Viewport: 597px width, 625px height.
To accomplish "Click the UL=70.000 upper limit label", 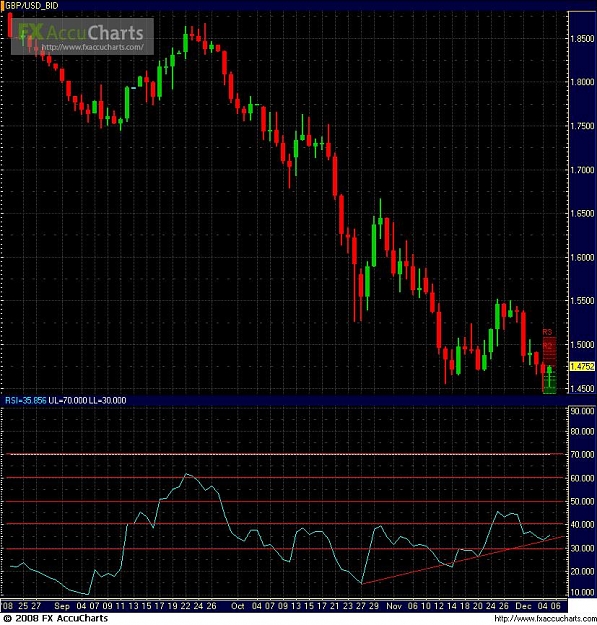I will 67,400.
